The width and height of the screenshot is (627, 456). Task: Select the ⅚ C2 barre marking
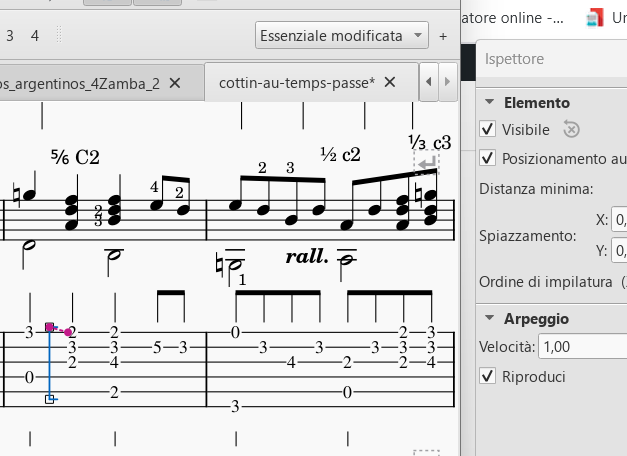point(75,157)
